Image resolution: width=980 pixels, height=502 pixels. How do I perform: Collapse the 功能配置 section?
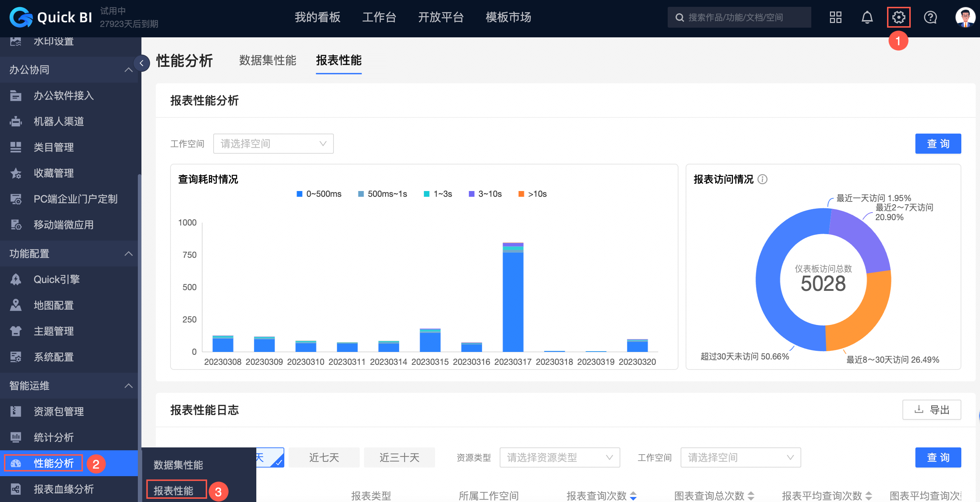click(69, 254)
